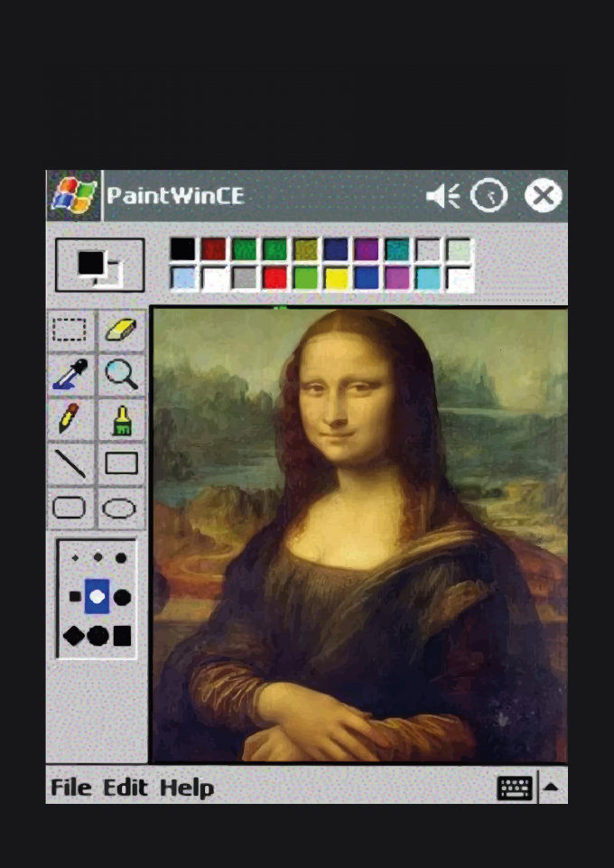614x868 pixels.
Task: Activate the Magnifier zoom tool
Action: (121, 375)
